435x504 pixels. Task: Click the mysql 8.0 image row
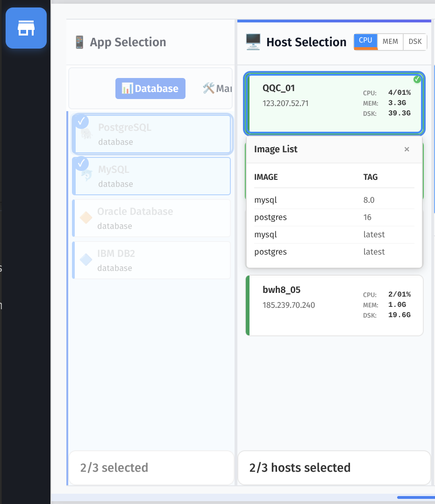click(334, 200)
